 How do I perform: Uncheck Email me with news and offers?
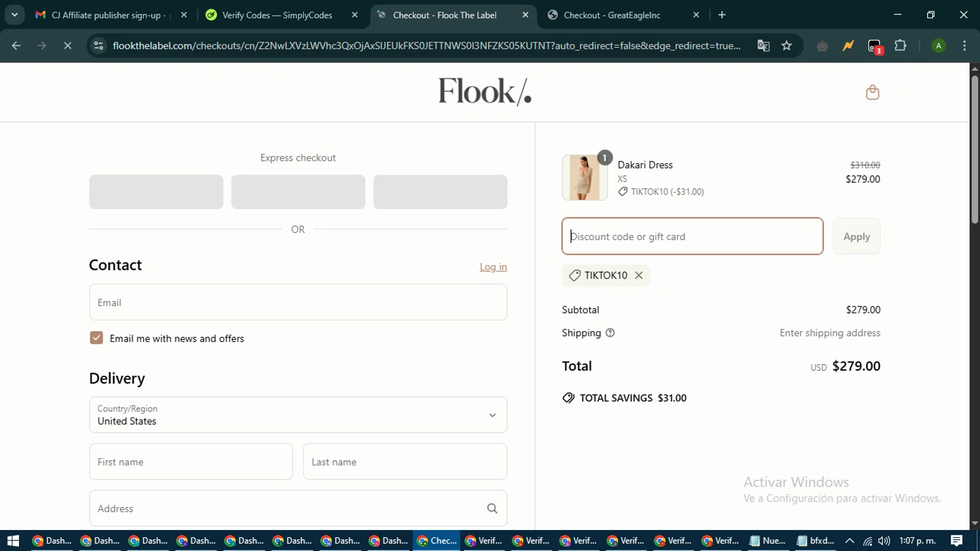coord(96,338)
